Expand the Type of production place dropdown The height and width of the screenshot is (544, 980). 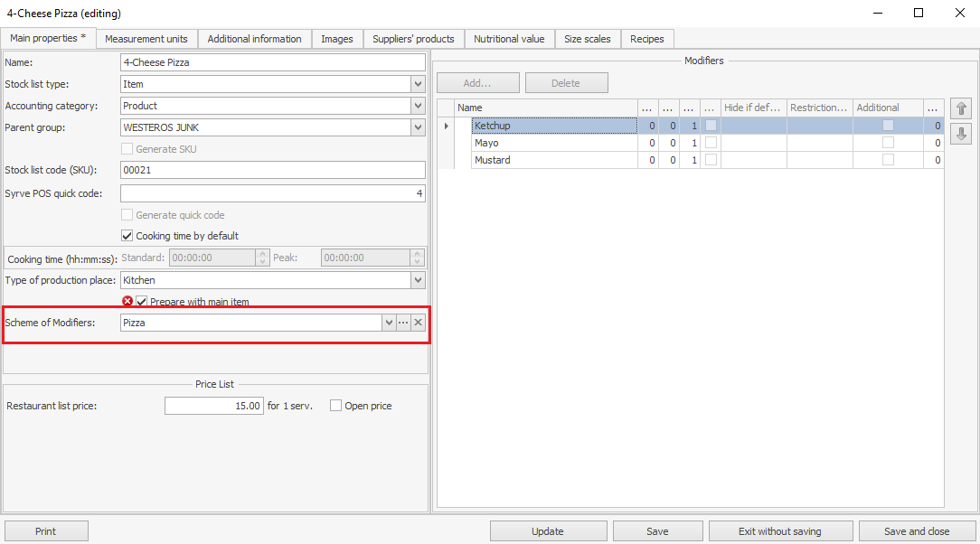coord(418,280)
